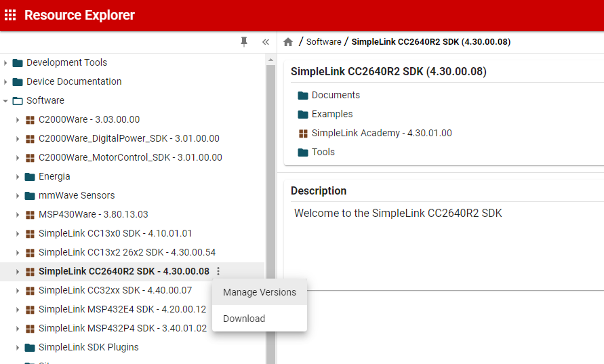The width and height of the screenshot is (604, 364).
Task: Click the CC13x2 26x2 SDK package icon
Action: click(30, 253)
